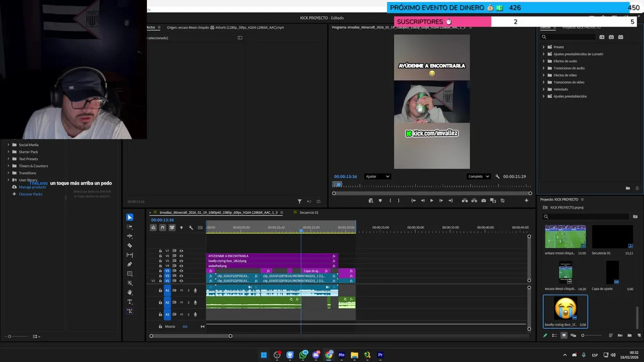
Task: Click Mark In bracket button
Action: (390, 201)
